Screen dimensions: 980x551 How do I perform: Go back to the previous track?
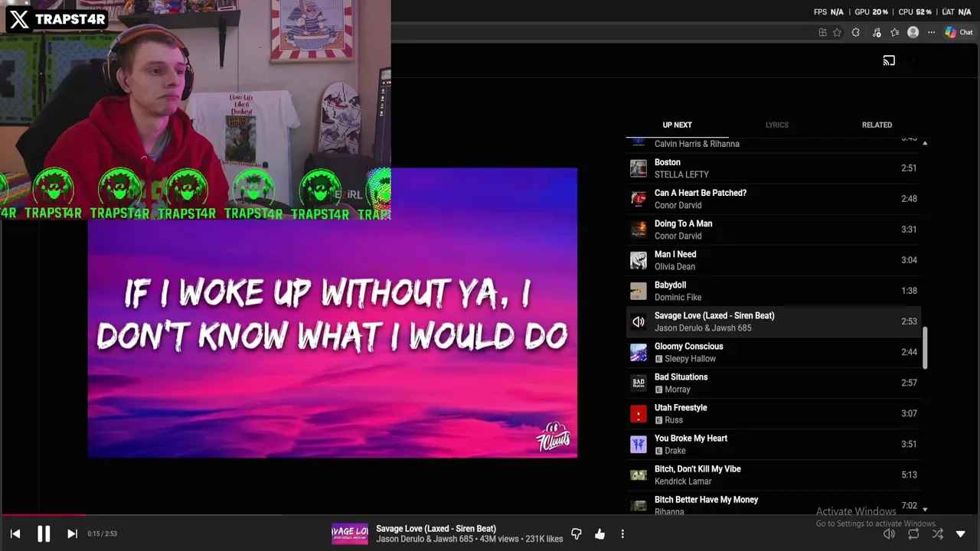point(15,533)
